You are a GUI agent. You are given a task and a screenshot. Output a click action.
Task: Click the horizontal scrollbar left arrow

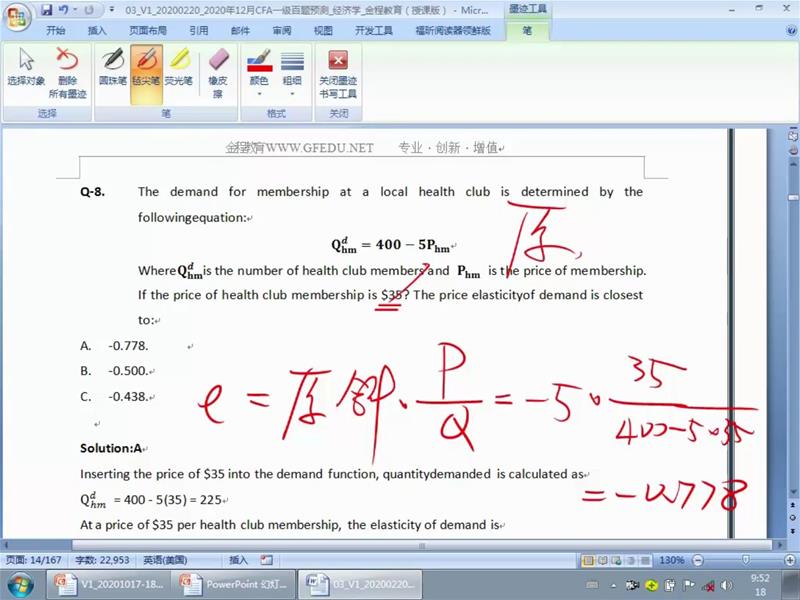pos(7,545)
